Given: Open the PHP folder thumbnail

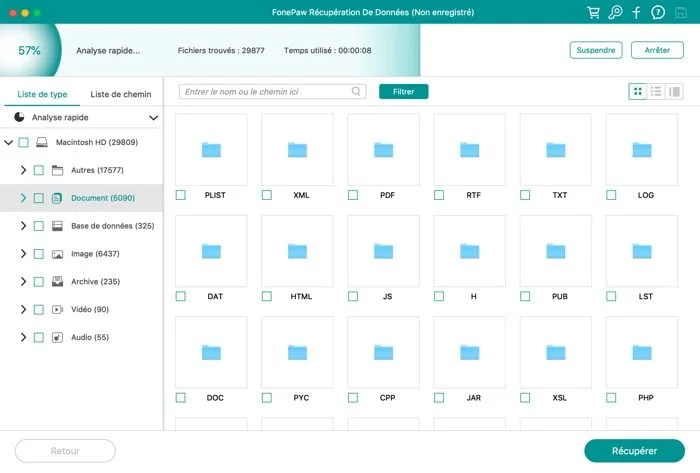Looking at the screenshot, I should pos(642,352).
